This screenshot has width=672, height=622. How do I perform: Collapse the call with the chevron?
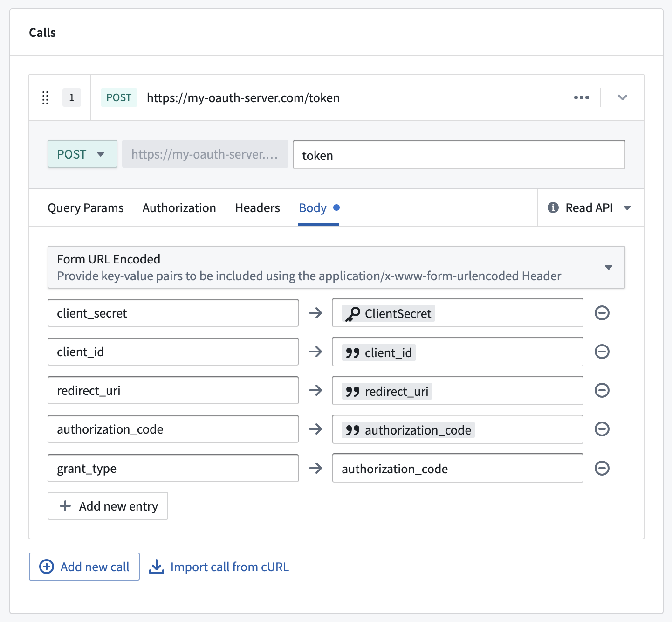(622, 97)
